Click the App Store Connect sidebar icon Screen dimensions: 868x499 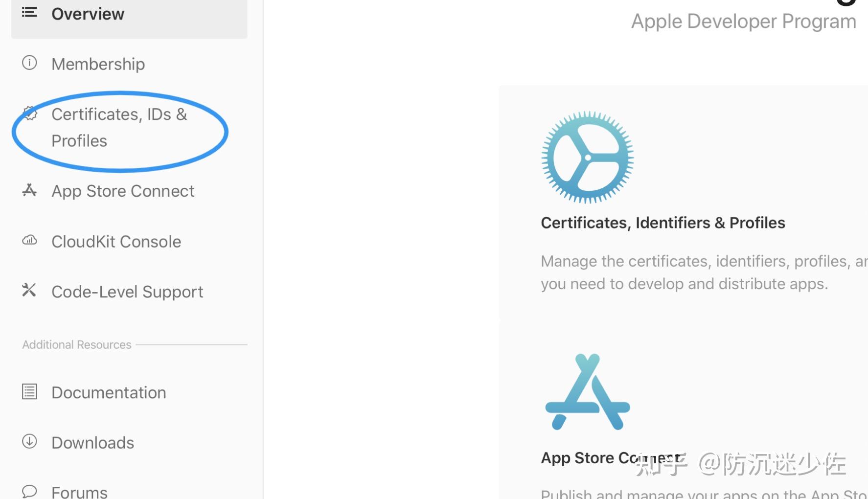(29, 190)
